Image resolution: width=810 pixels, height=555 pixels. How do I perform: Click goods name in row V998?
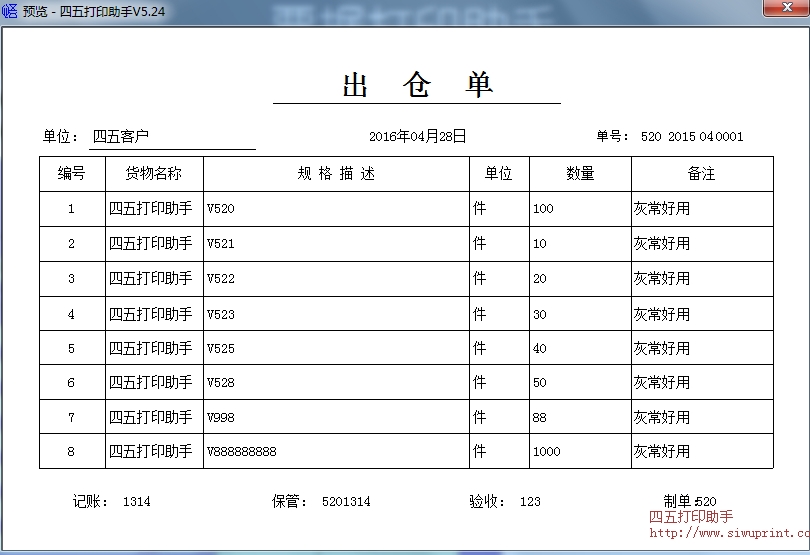click(x=150, y=417)
